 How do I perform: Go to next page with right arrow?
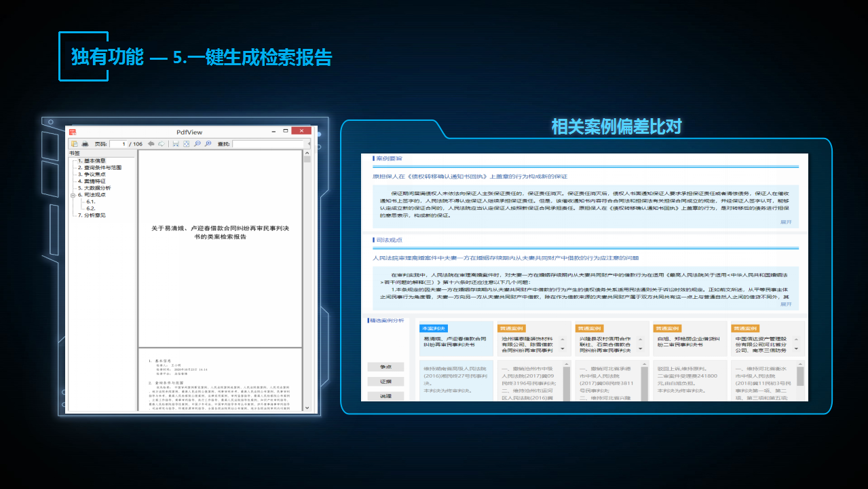click(x=161, y=144)
